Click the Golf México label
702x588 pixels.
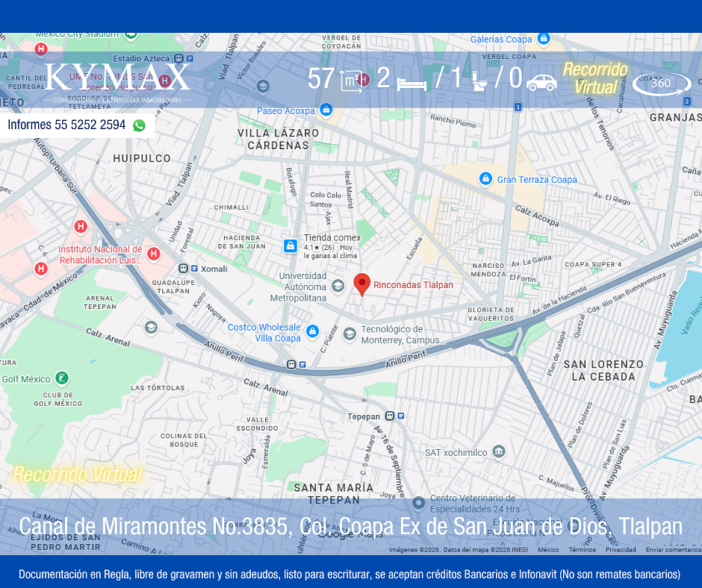[26, 379]
